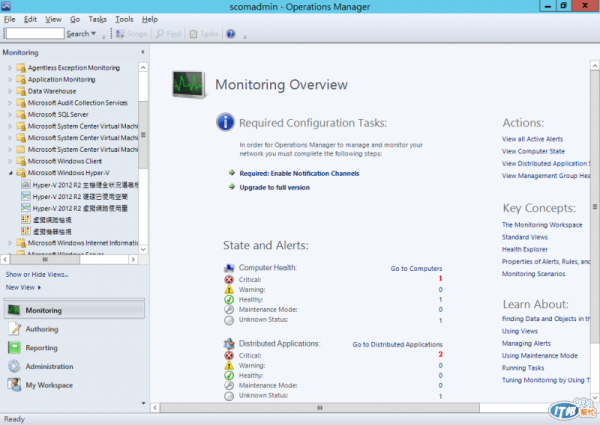This screenshot has height=425, width=600.
Task: Click navigation tree horizontal scrollbar right arrow
Action: (x=133, y=259)
